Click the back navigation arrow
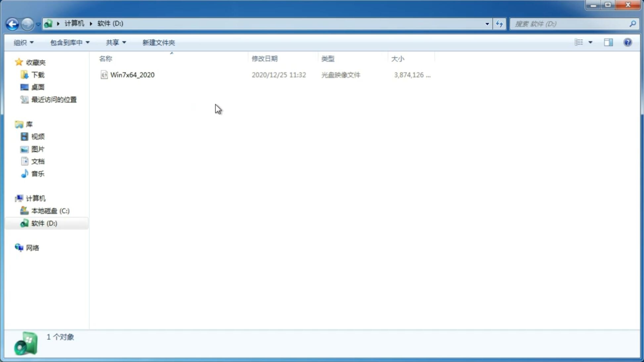The height and width of the screenshot is (362, 644). coord(12,24)
